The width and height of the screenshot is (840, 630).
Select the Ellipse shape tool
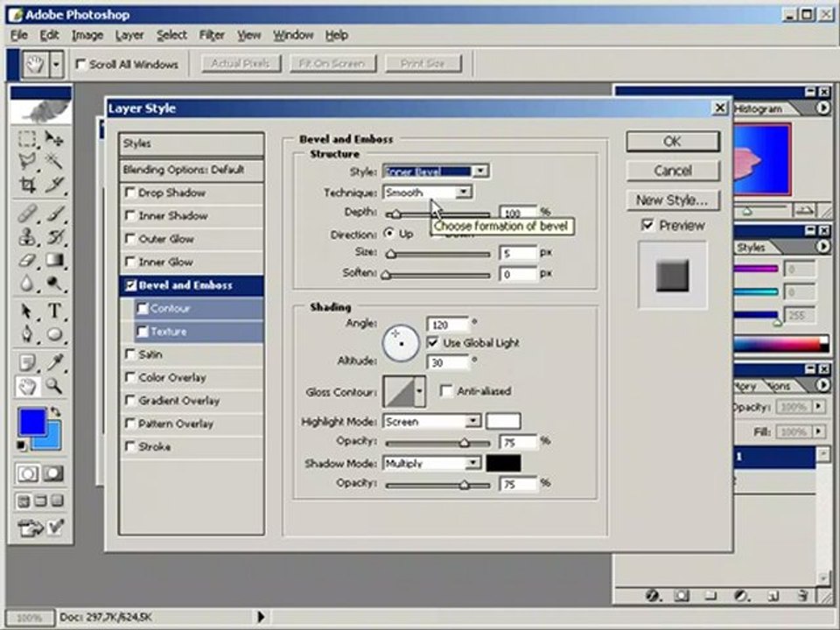(54, 334)
